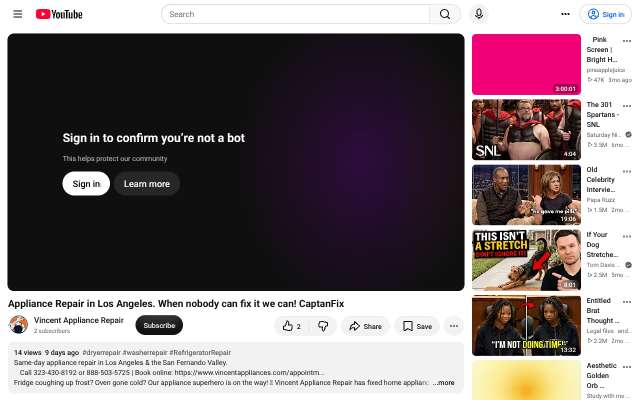This screenshot has width=640, height=400.
Task: Click the YouTube logo
Action: [x=59, y=14]
